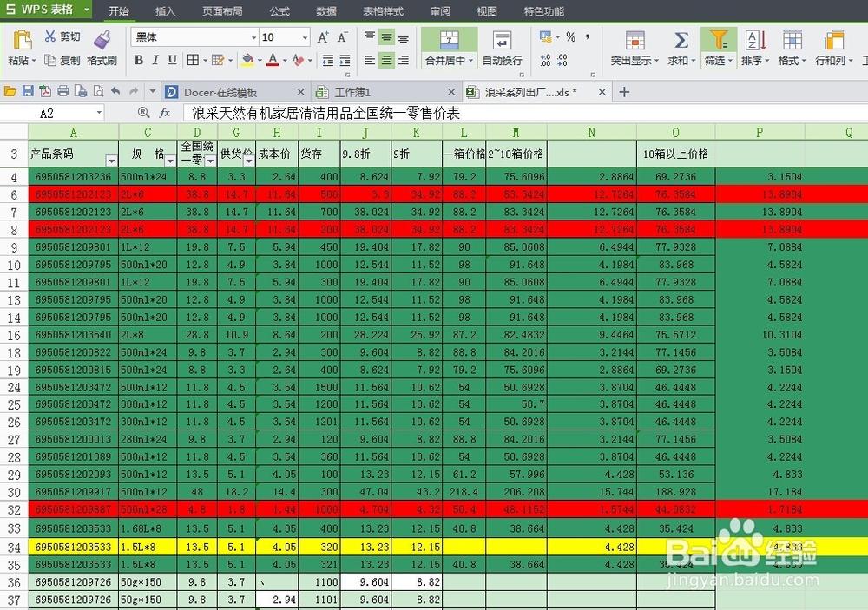Toggle Merge and Center (合并居中)

click(449, 49)
